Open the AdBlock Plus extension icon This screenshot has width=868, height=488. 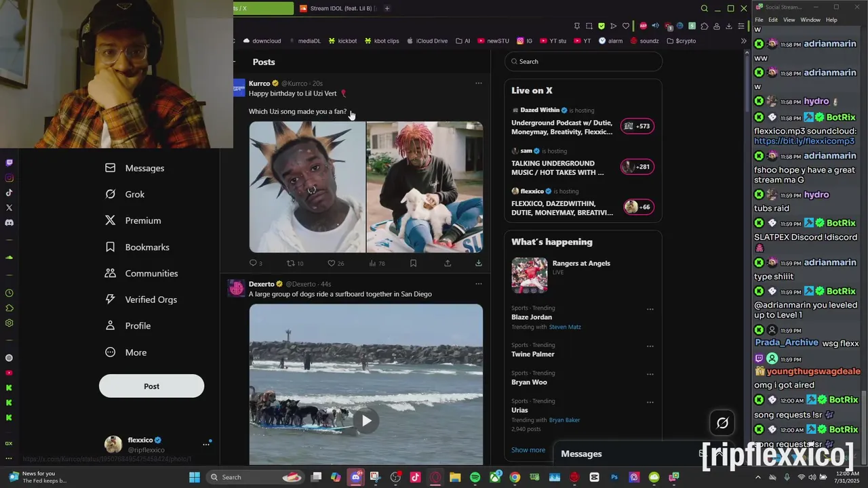(643, 26)
